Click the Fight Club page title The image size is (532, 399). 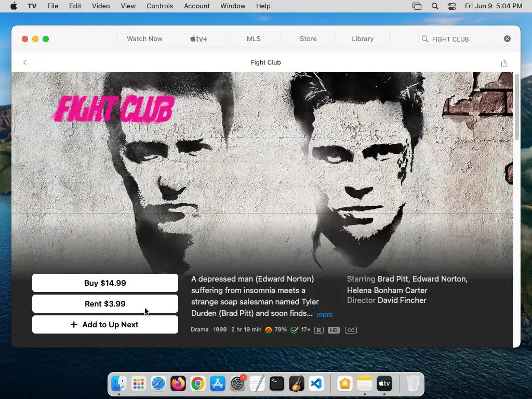(265, 62)
